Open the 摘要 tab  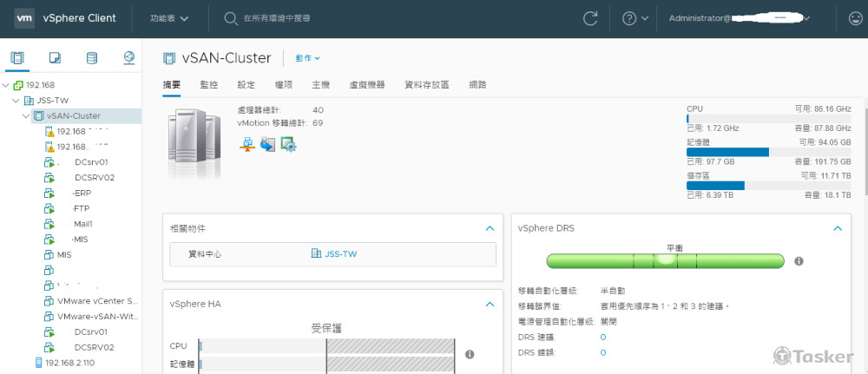(x=172, y=85)
